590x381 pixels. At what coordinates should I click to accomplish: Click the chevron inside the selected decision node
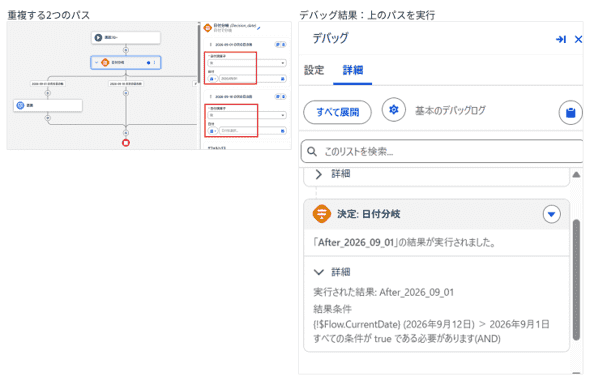96,62
